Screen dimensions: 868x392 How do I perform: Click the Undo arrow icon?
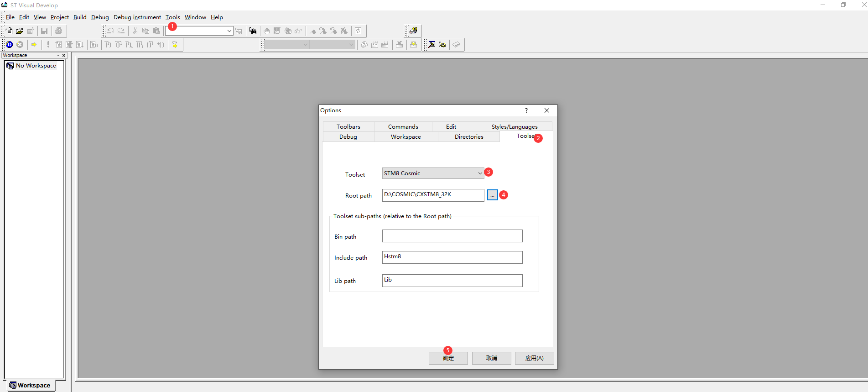[x=110, y=31]
